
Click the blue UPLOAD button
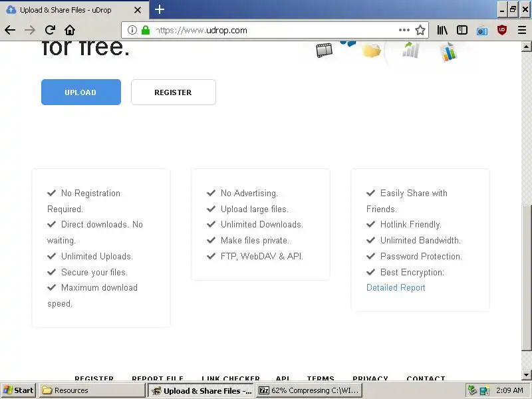coord(81,92)
